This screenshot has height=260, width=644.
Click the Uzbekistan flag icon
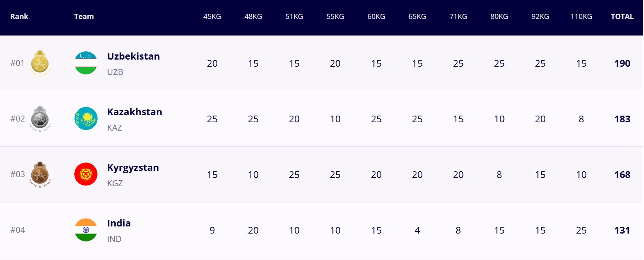(86, 63)
